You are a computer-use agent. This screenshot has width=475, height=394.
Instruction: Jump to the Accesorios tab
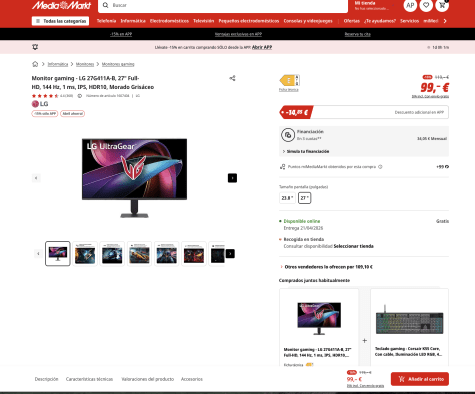tap(192, 379)
